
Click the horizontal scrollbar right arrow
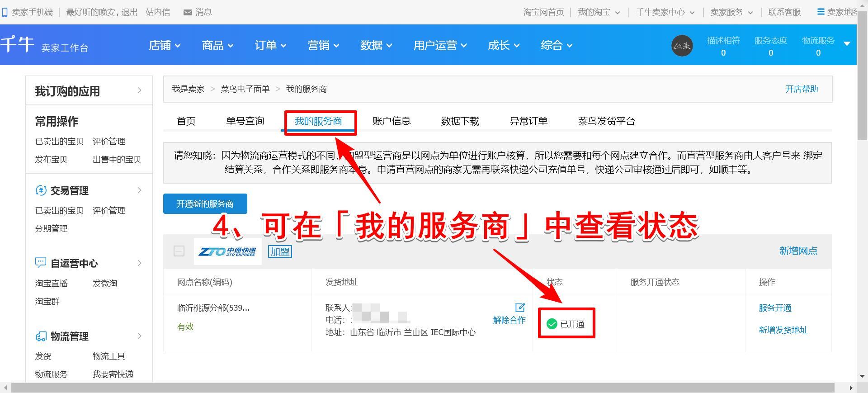click(852, 388)
